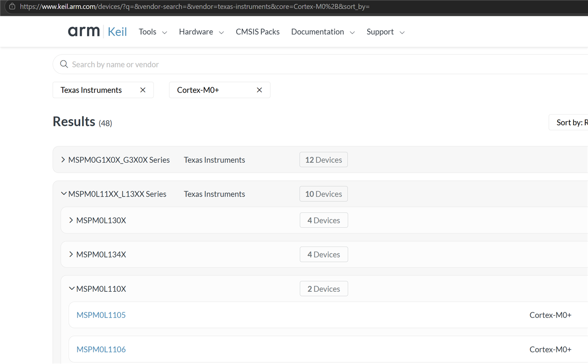Click the Tools dropdown chevron
The height and width of the screenshot is (364, 588).
click(164, 33)
